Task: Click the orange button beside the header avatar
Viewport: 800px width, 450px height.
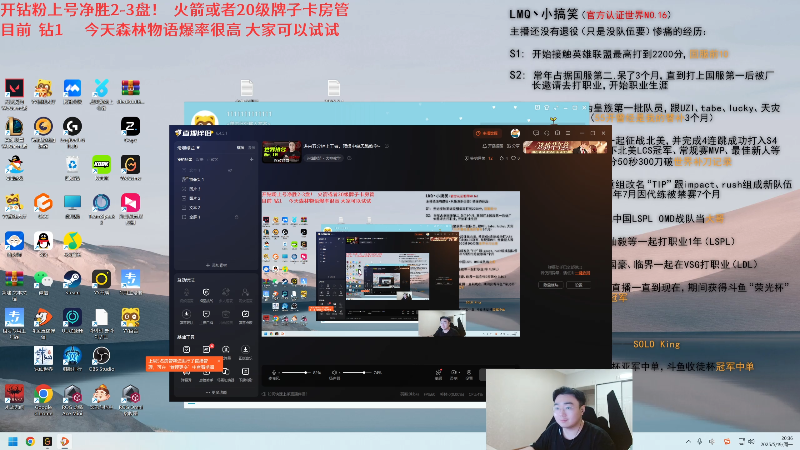Action: point(487,133)
